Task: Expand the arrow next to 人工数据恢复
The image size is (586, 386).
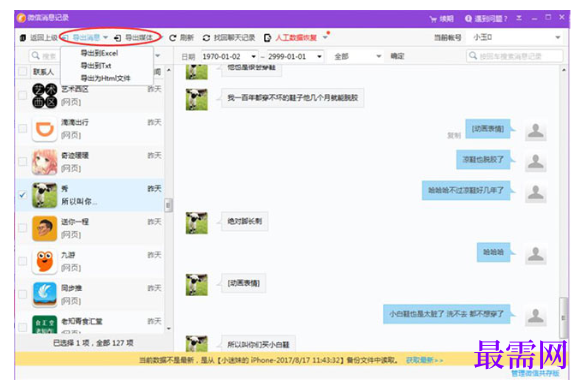Action: coord(325,37)
